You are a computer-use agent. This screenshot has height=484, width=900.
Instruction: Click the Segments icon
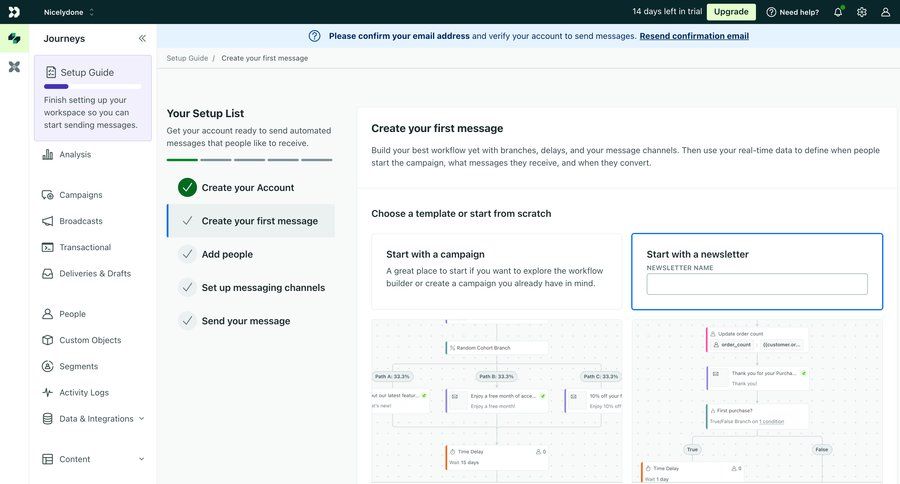(48, 366)
